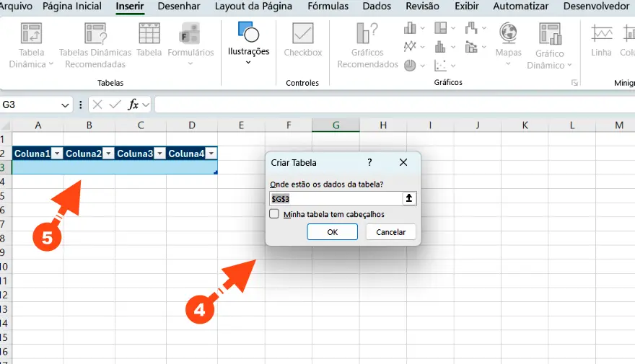The image size is (635, 364).
Task: Select column A header
Action: coord(38,125)
